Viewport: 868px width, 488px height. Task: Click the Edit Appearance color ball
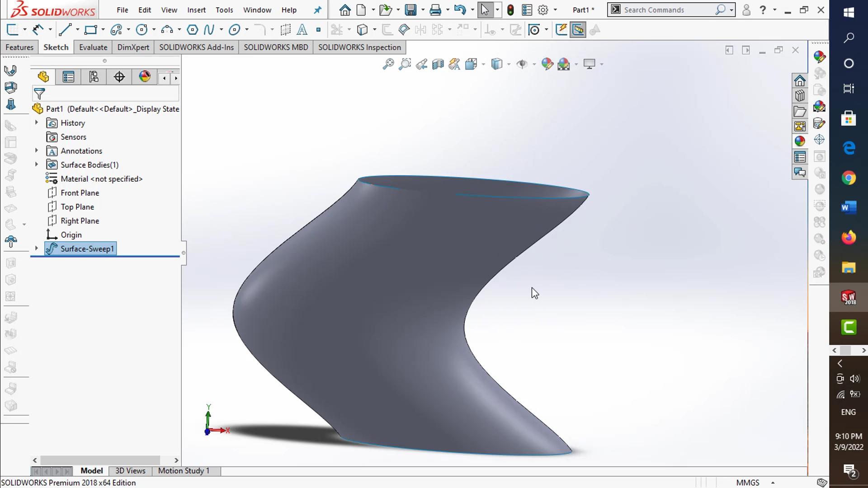point(547,64)
